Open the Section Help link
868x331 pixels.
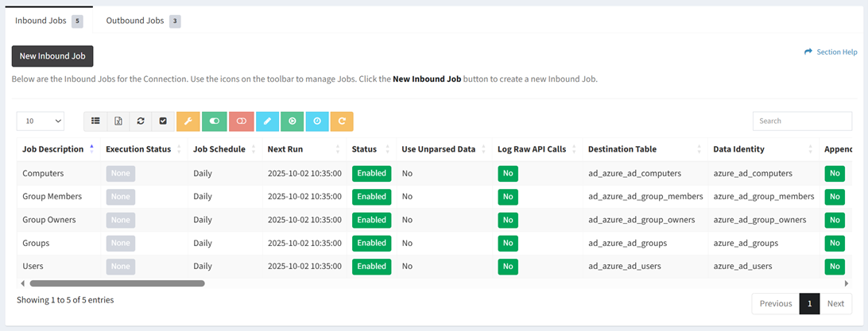pyautogui.click(x=831, y=52)
